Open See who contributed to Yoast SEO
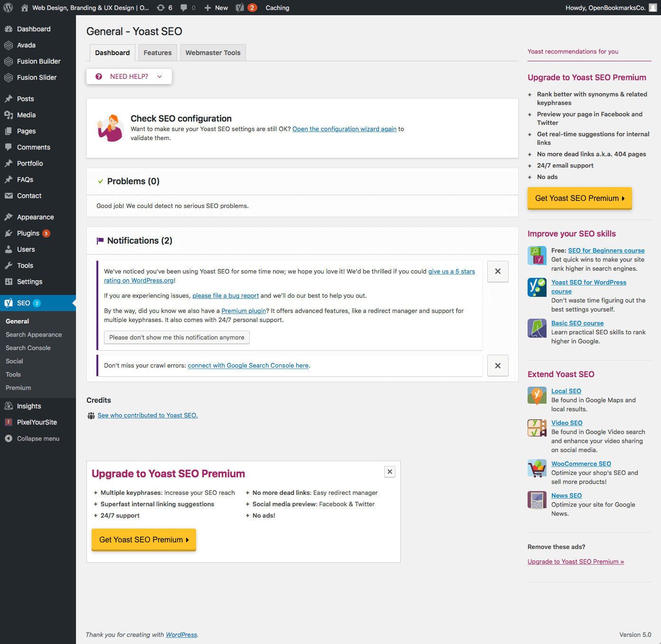Screen dimensions: 661x644 tap(148, 415)
